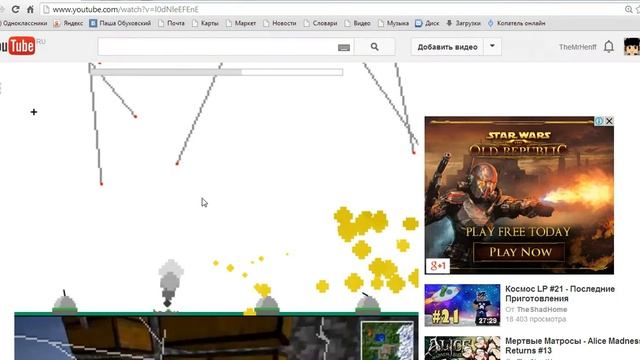Click the ad info icon
The width and height of the screenshot is (640, 360).
(599, 121)
